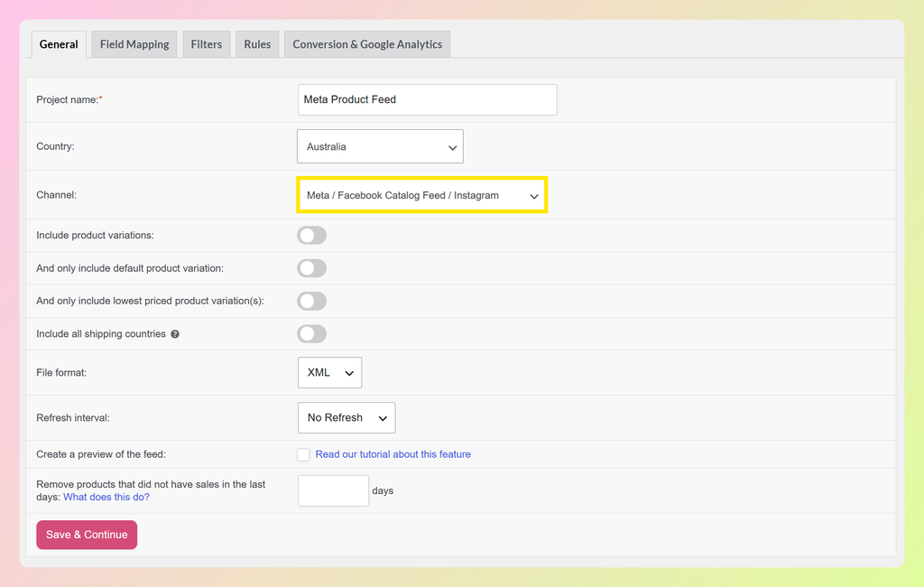Open the Filters tab
This screenshot has width=924, height=587.
point(207,44)
